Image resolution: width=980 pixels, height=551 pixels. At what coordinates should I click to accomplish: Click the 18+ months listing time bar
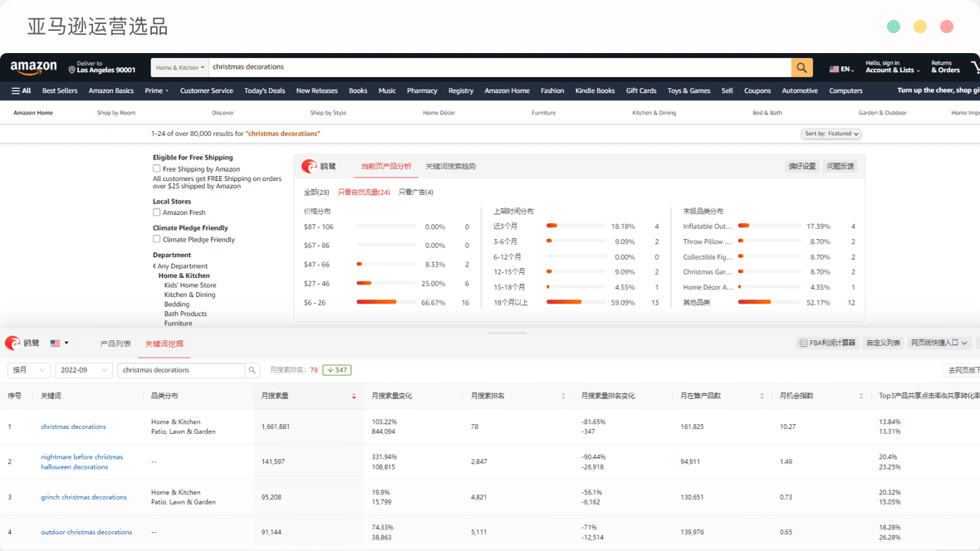(576, 302)
